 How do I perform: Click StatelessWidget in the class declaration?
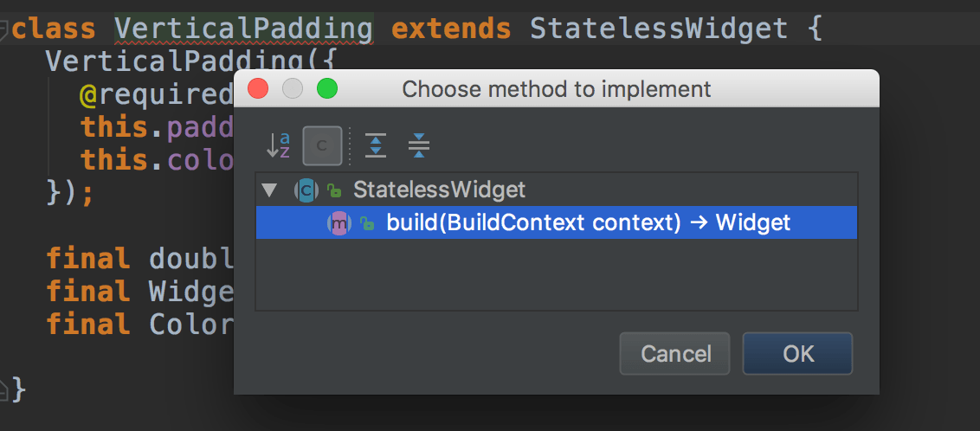(659, 29)
